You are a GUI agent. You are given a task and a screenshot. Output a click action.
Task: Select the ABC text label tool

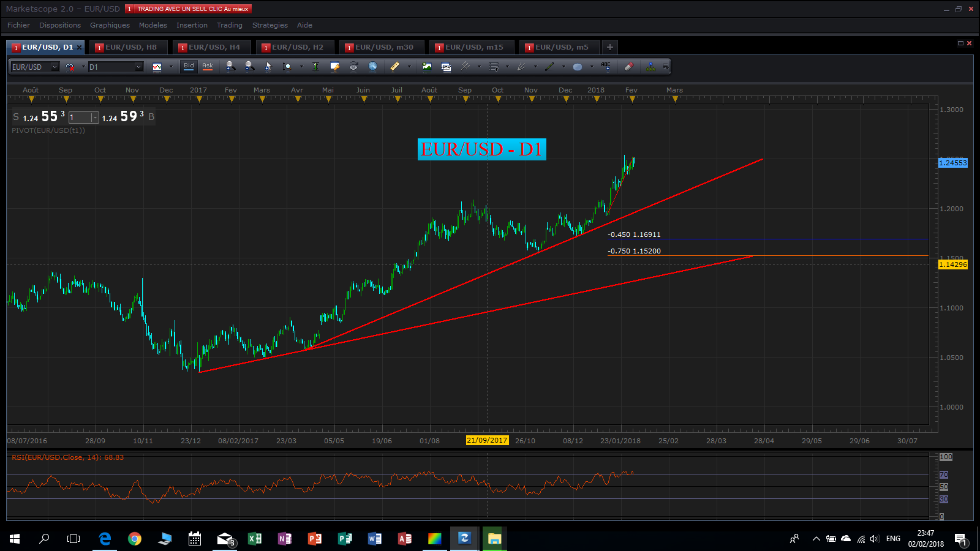point(606,66)
